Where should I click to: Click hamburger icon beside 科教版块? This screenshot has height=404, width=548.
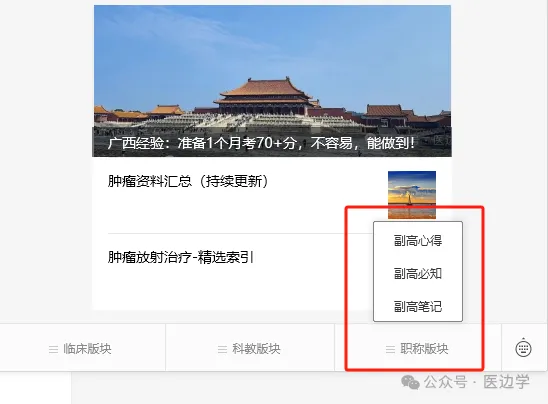[x=222, y=349]
